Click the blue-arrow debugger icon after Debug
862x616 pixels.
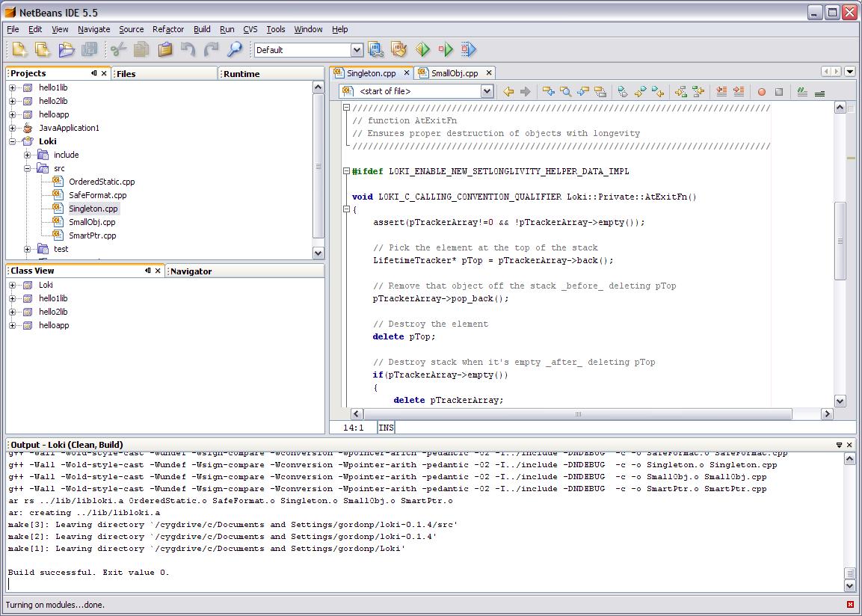pos(469,49)
